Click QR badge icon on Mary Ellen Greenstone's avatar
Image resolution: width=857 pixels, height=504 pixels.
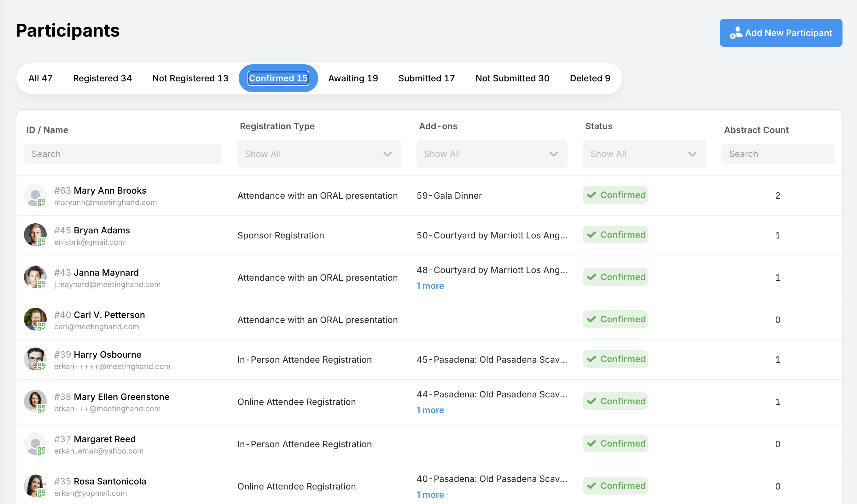click(42, 408)
